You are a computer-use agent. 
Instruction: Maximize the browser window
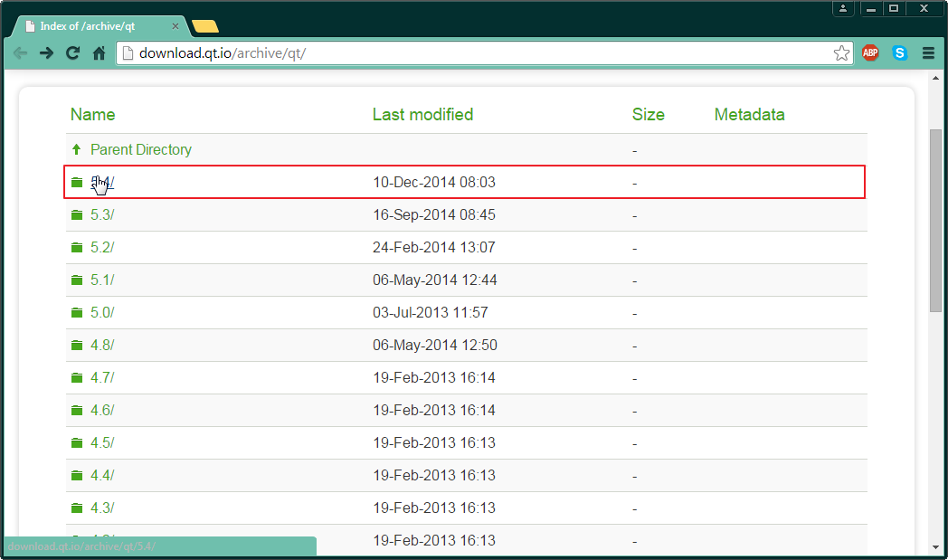(894, 8)
